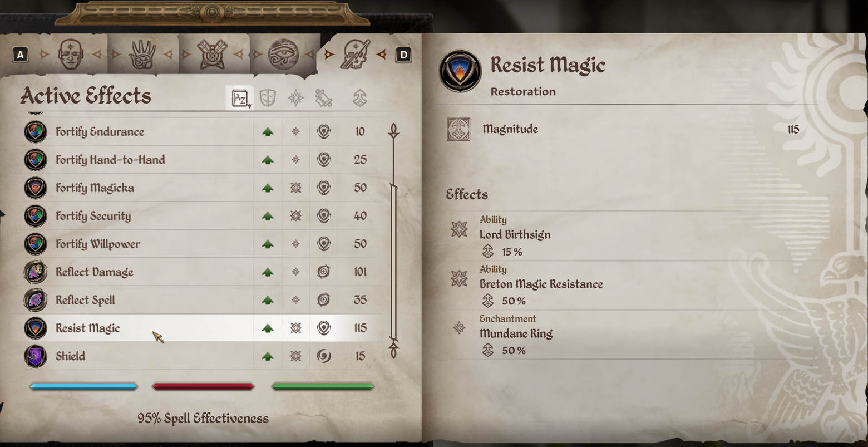Click the A key navigation button

tap(20, 55)
